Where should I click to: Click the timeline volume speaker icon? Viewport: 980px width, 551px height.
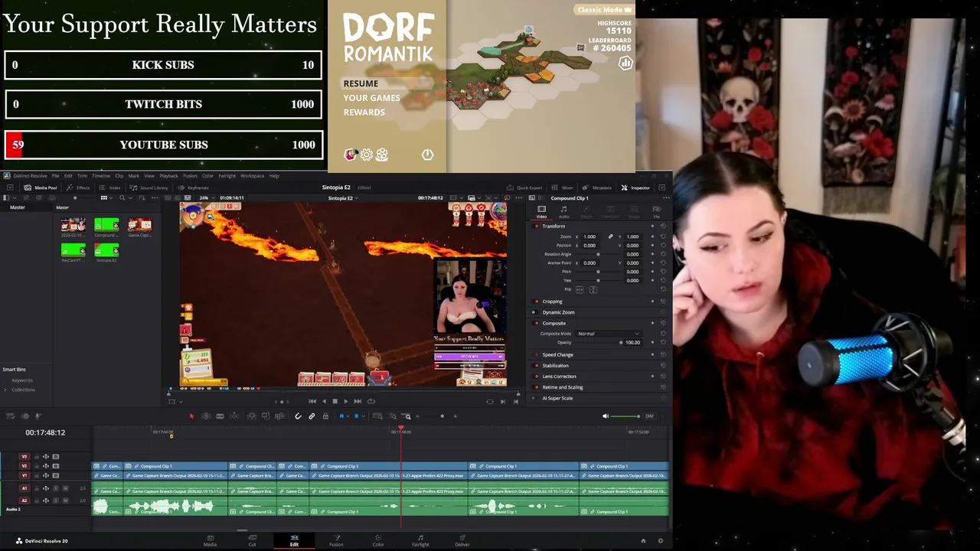coord(606,416)
